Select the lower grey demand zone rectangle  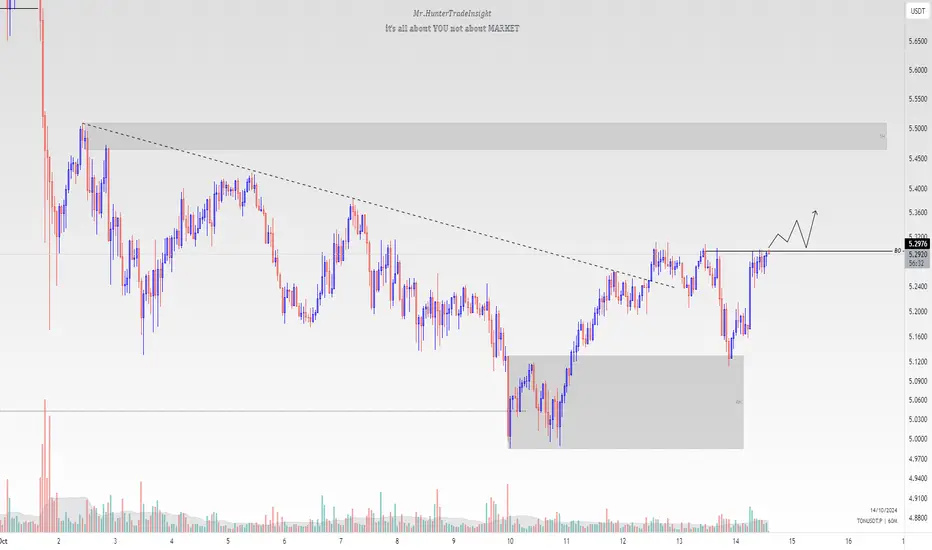[x=626, y=402]
